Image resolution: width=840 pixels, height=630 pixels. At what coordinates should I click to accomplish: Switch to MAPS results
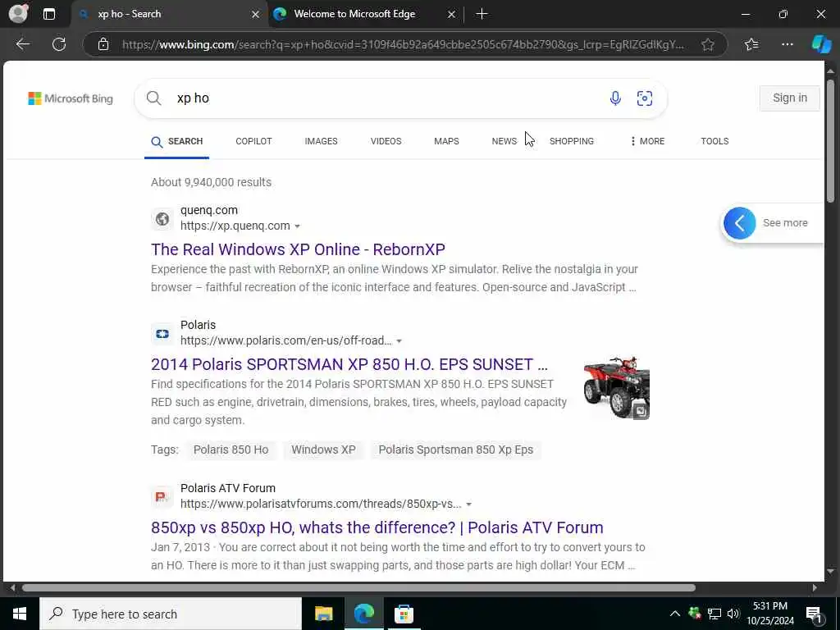tap(446, 141)
